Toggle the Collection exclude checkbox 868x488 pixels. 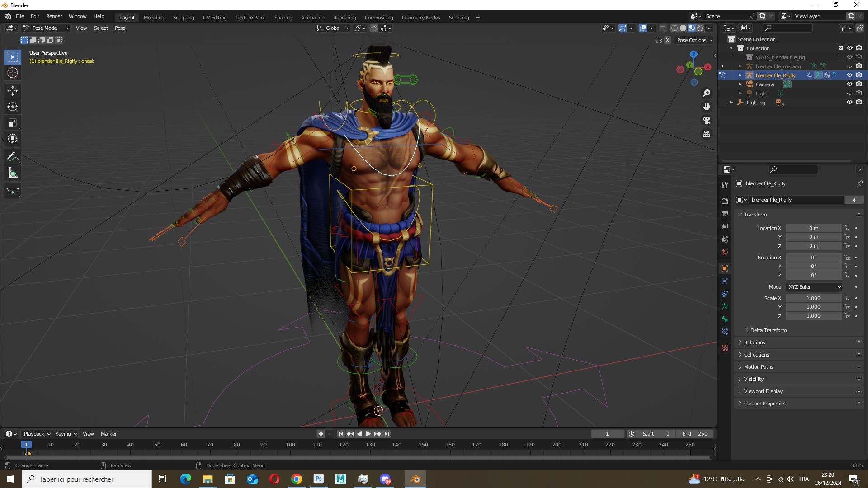pos(841,48)
